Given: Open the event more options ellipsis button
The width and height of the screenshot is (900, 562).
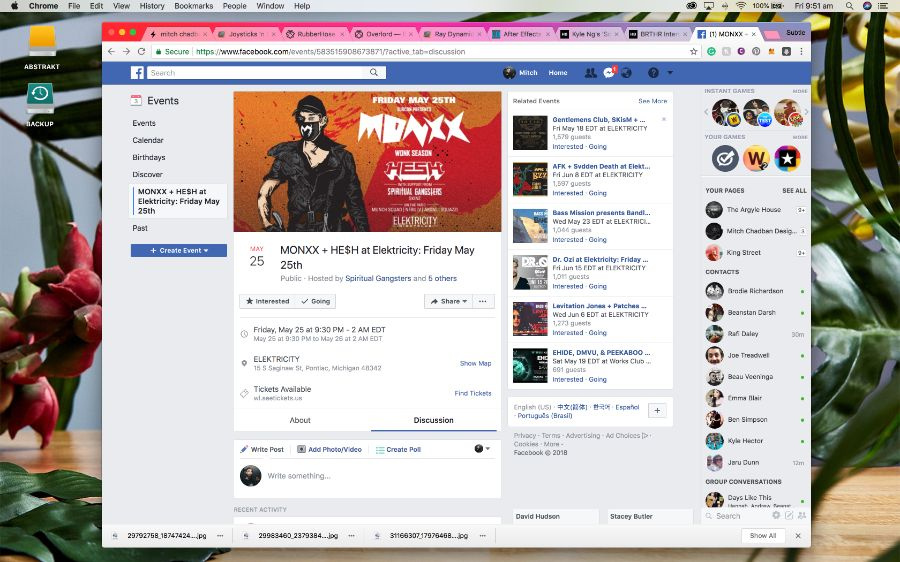Looking at the screenshot, I should click(x=483, y=301).
